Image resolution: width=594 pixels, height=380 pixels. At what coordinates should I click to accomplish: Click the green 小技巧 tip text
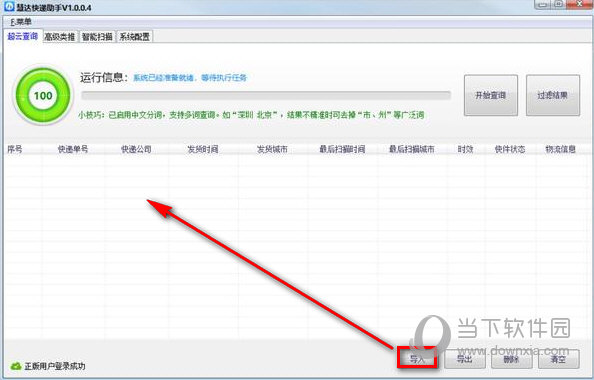(x=252, y=114)
